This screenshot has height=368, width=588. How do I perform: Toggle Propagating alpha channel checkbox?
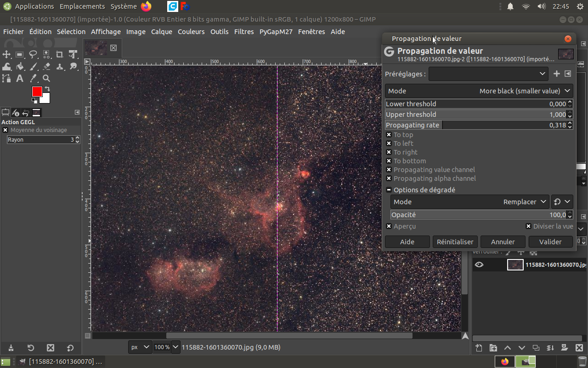(389, 178)
